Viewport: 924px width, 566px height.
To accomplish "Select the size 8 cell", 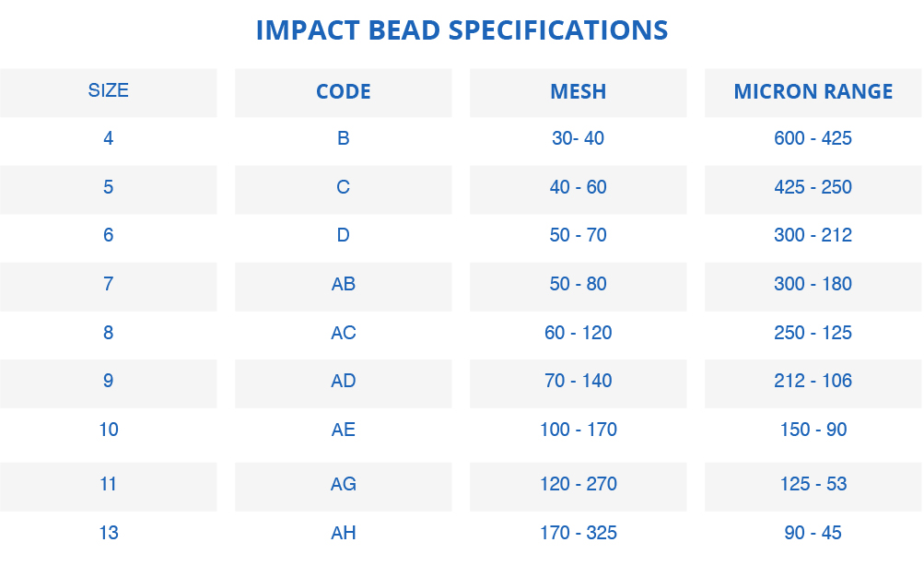I will click(x=109, y=333).
